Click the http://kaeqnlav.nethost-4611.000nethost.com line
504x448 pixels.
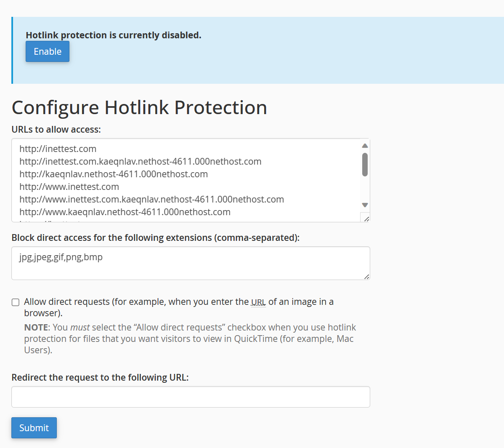tap(114, 174)
